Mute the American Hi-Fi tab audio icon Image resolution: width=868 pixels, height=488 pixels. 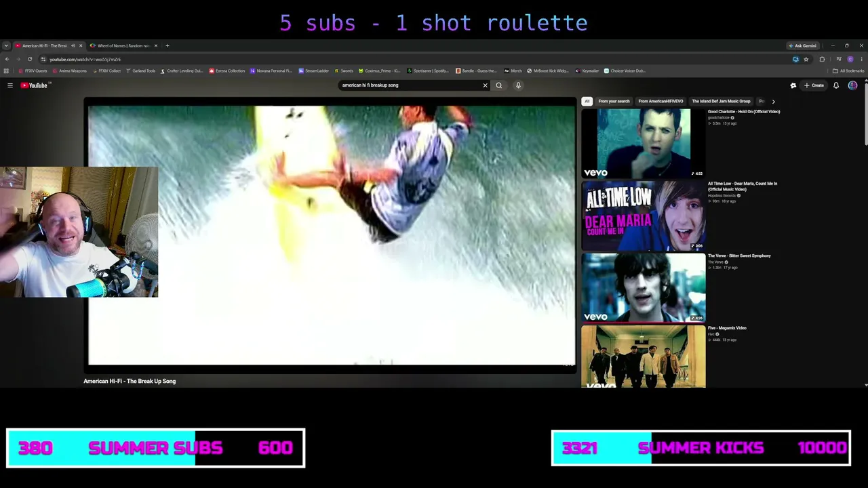pyautogui.click(x=73, y=45)
